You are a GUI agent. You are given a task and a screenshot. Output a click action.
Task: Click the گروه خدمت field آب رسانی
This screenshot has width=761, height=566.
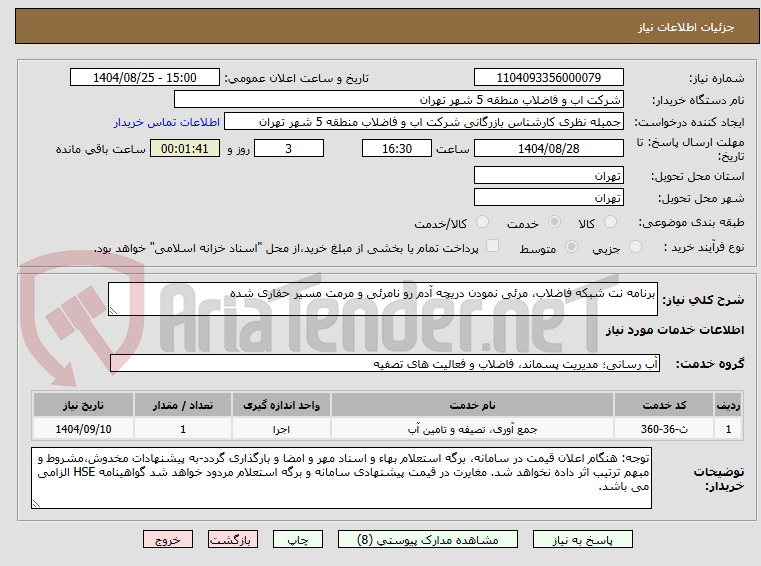tap(385, 364)
